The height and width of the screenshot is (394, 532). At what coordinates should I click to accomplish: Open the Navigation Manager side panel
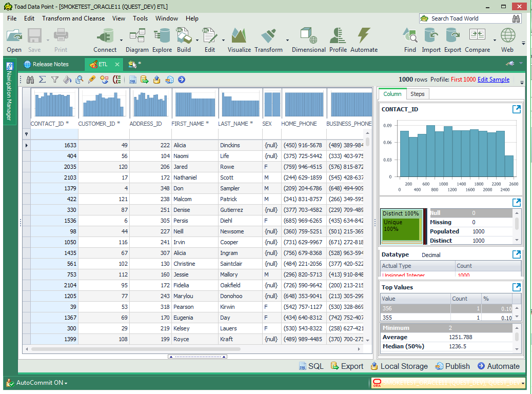(9, 92)
